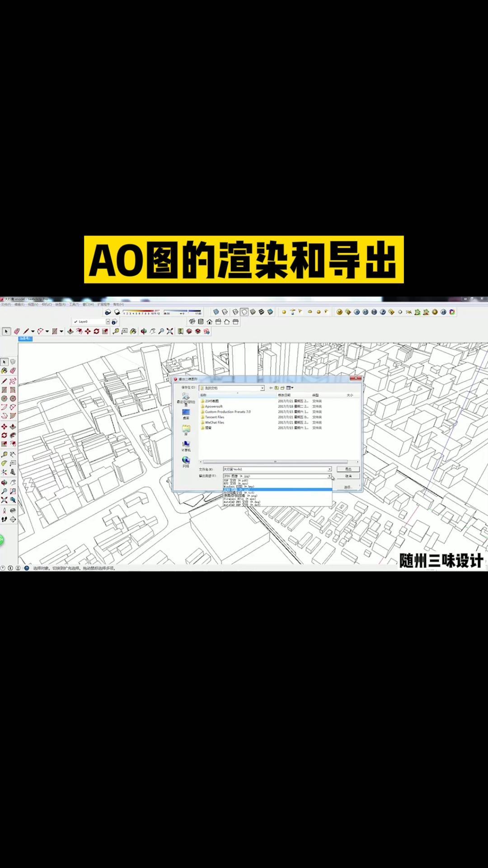Open the WeChat Files folder
The height and width of the screenshot is (868, 488).
(x=214, y=422)
